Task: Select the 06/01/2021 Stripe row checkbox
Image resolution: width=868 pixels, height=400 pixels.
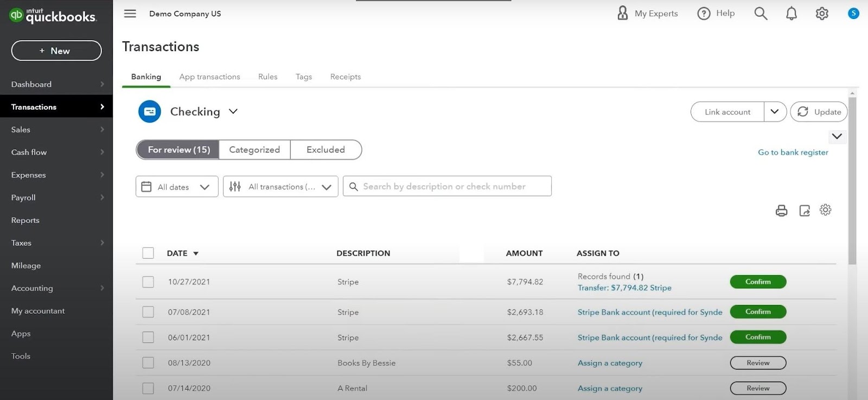Action: (x=148, y=337)
